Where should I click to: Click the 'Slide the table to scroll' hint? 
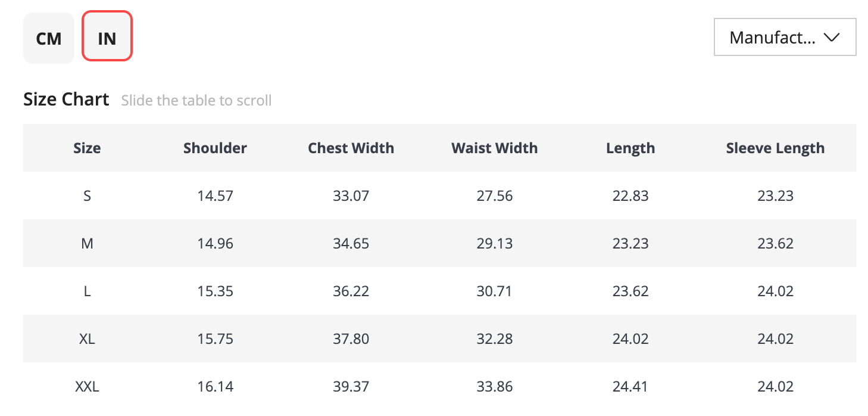click(x=196, y=101)
